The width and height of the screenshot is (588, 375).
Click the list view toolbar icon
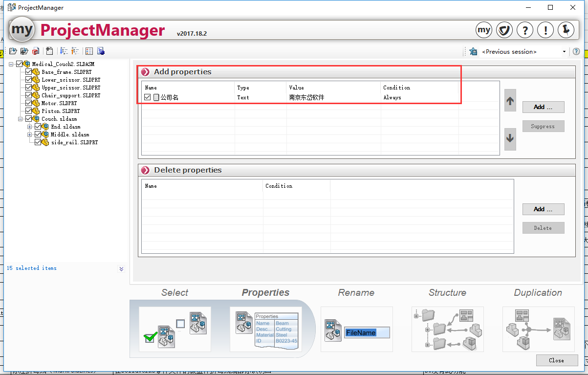[89, 51]
